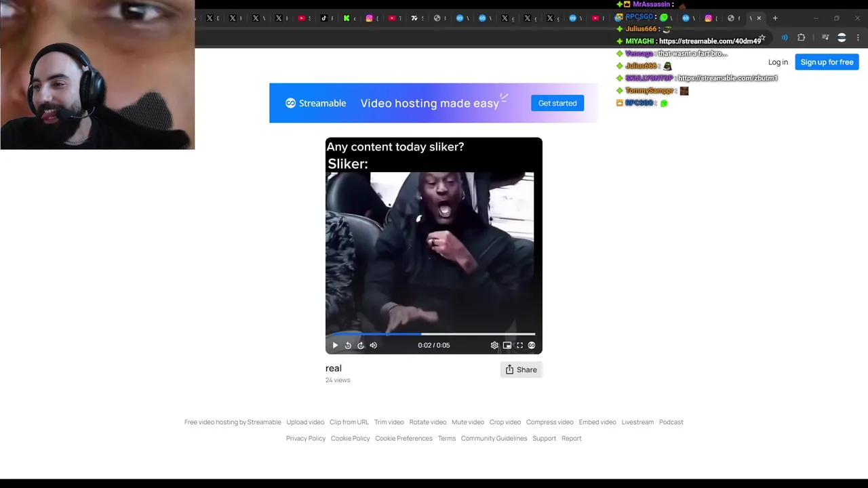Open the video player settings gear
The height and width of the screenshot is (488, 868).
click(x=494, y=345)
